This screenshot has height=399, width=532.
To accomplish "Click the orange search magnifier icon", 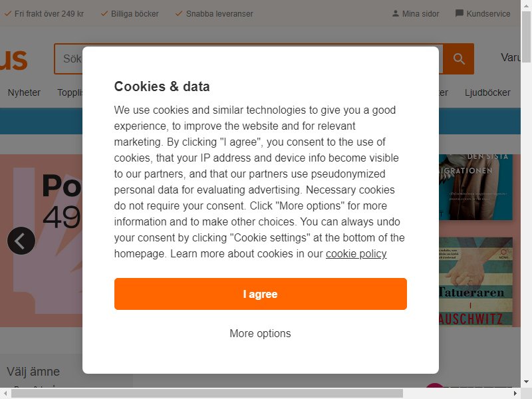I will tap(458, 59).
